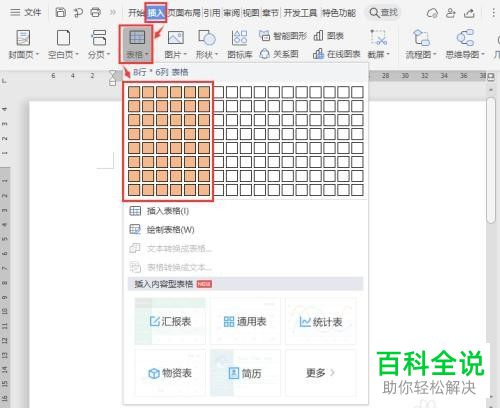Expand the quick toolbar overflow chevrons

click(113, 13)
